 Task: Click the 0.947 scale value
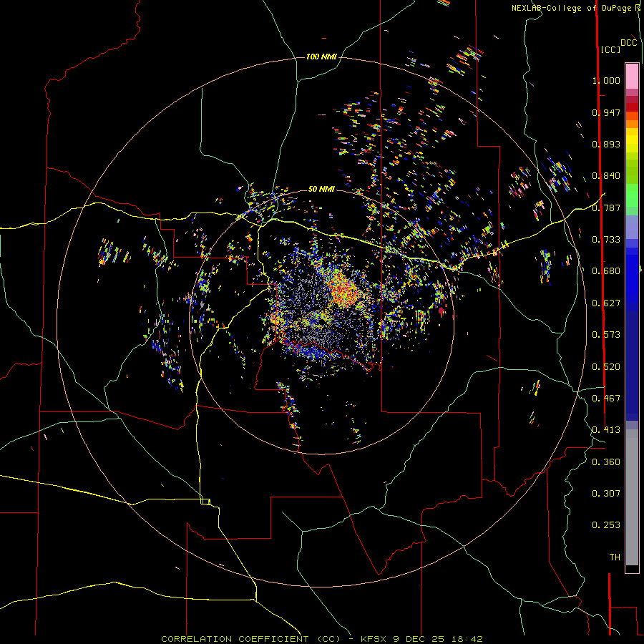click(606, 112)
